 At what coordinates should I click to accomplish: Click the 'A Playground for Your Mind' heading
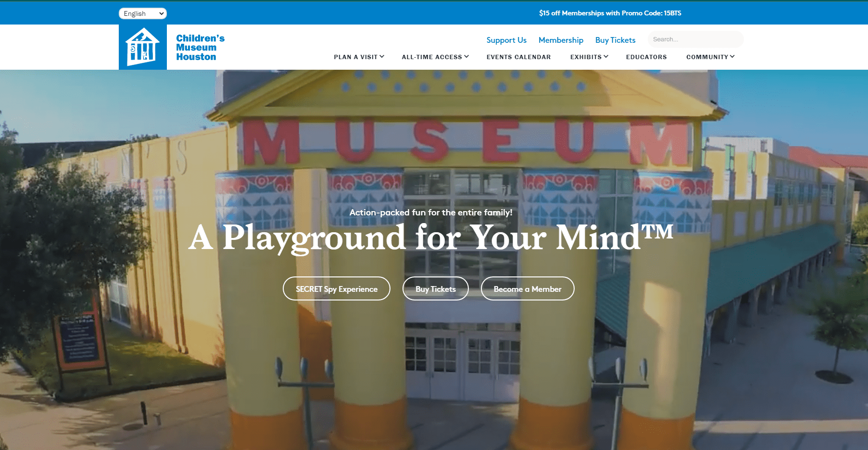[x=431, y=238]
